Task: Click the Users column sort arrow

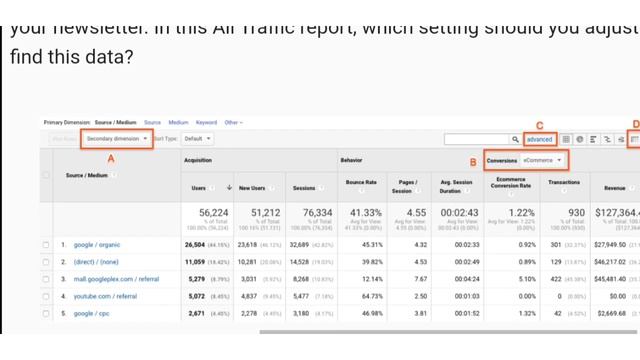Action: [229, 188]
